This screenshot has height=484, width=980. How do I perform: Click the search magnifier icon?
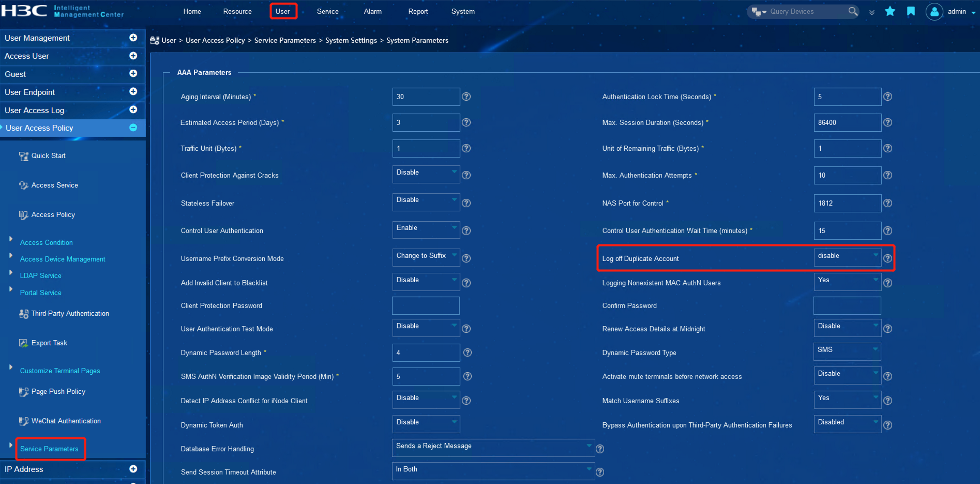(853, 11)
